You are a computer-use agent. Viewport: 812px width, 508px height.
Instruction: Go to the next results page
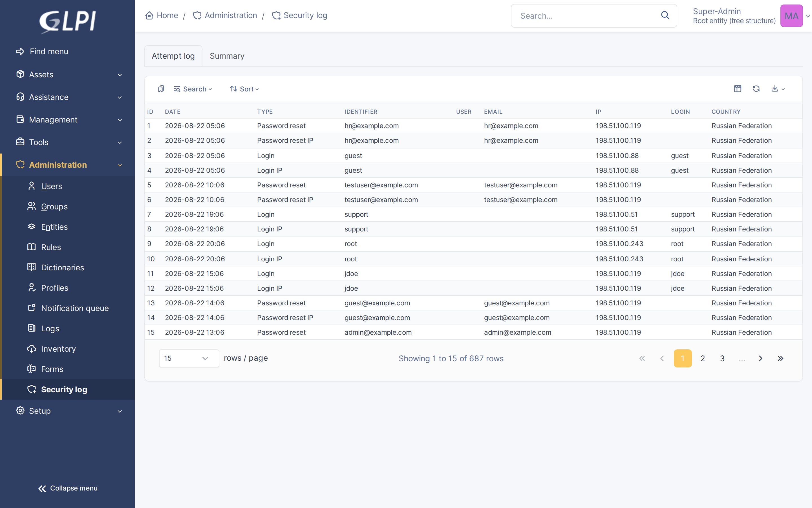tap(761, 358)
